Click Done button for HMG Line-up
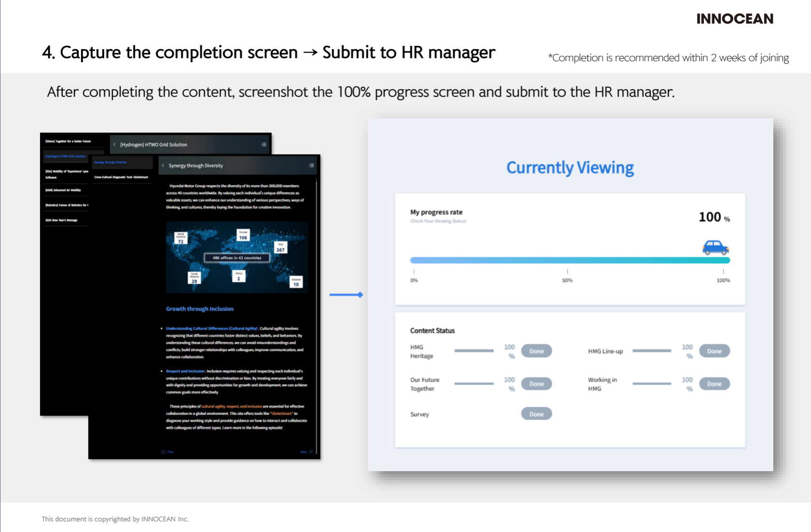The width and height of the screenshot is (811, 532). 714,351
